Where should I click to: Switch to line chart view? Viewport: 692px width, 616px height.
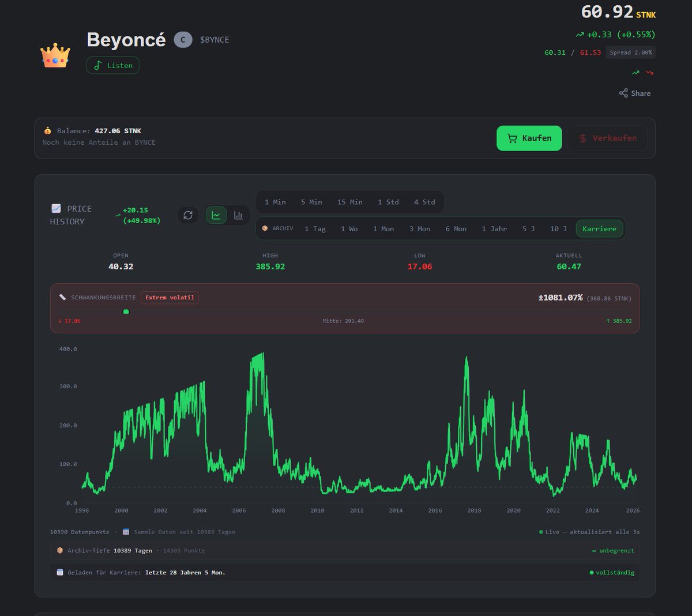pos(216,215)
